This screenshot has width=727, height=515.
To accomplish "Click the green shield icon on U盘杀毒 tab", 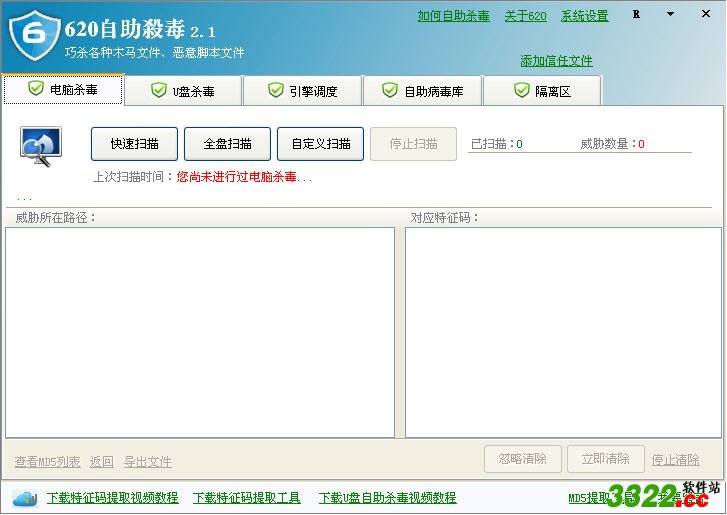I will pyautogui.click(x=159, y=89).
